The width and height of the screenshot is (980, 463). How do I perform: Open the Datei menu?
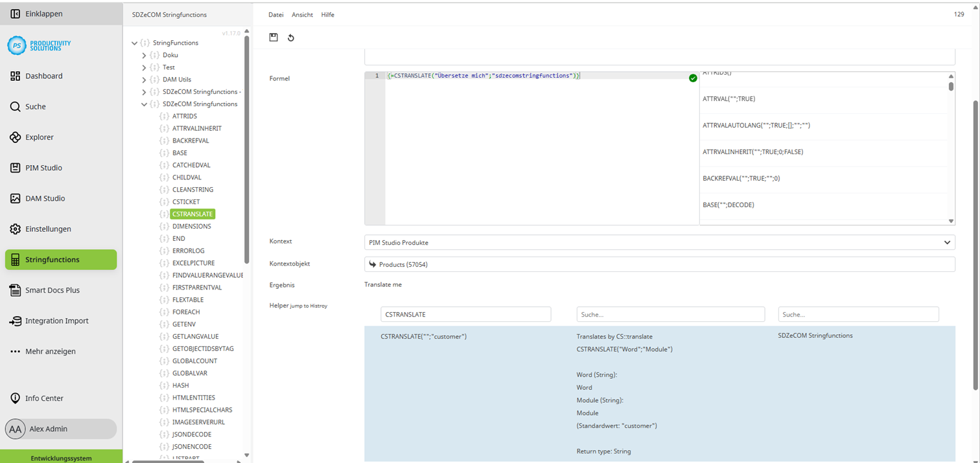(275, 14)
